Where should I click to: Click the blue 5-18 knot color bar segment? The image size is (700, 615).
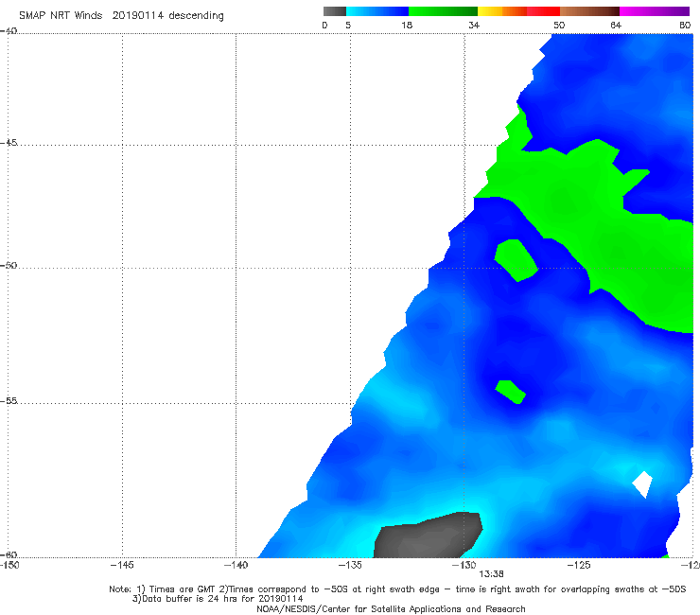pyautogui.click(x=377, y=11)
